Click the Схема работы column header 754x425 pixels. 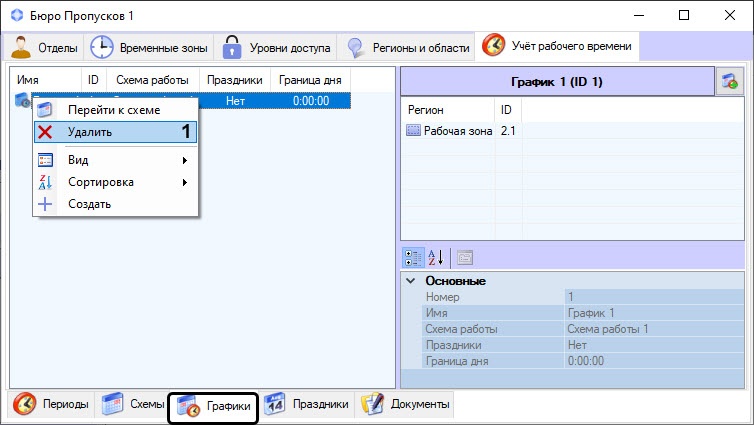pyautogui.click(x=151, y=79)
